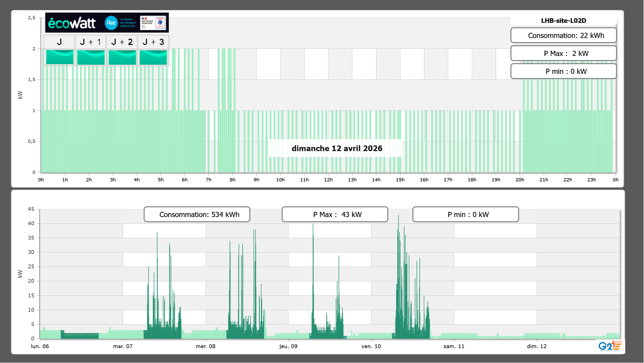Screen dimensions: 644x363
Task: Click the Consommation: 534 kWh box
Action: coord(197,214)
